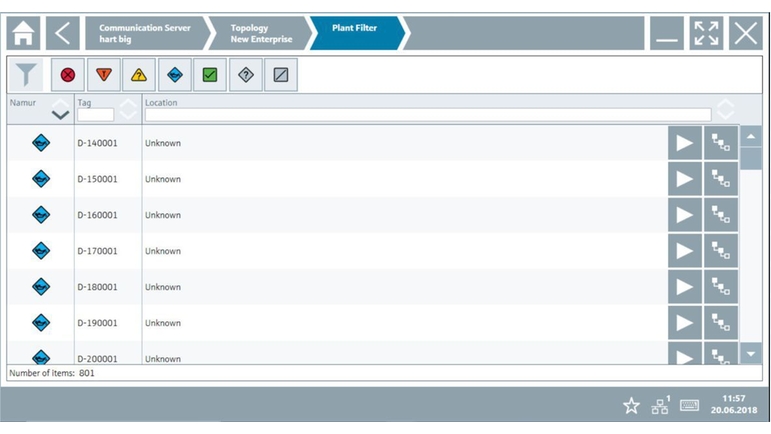The width and height of the screenshot is (771, 434).
Task: Click Namur status icon of D-140001
Action: (41, 143)
